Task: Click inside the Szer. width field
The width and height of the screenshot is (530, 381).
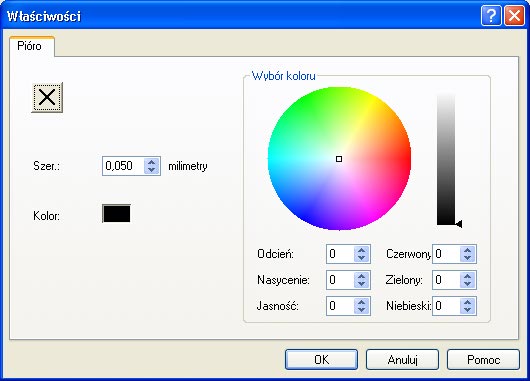Action: point(124,166)
